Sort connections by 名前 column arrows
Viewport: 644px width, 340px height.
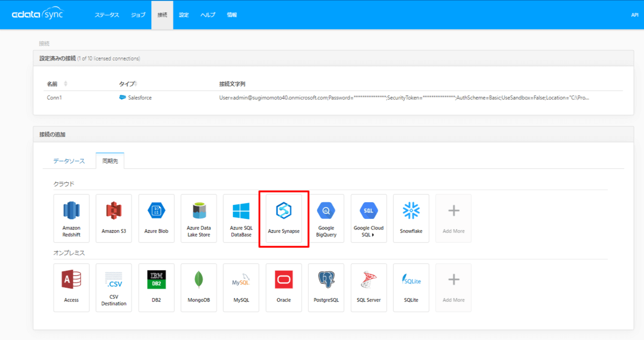(x=65, y=84)
